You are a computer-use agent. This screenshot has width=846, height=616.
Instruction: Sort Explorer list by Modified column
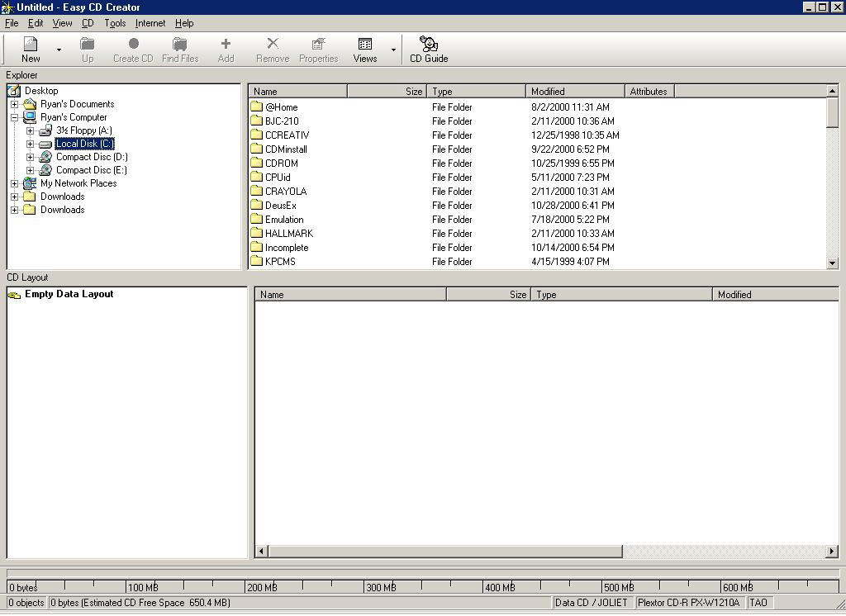(575, 91)
